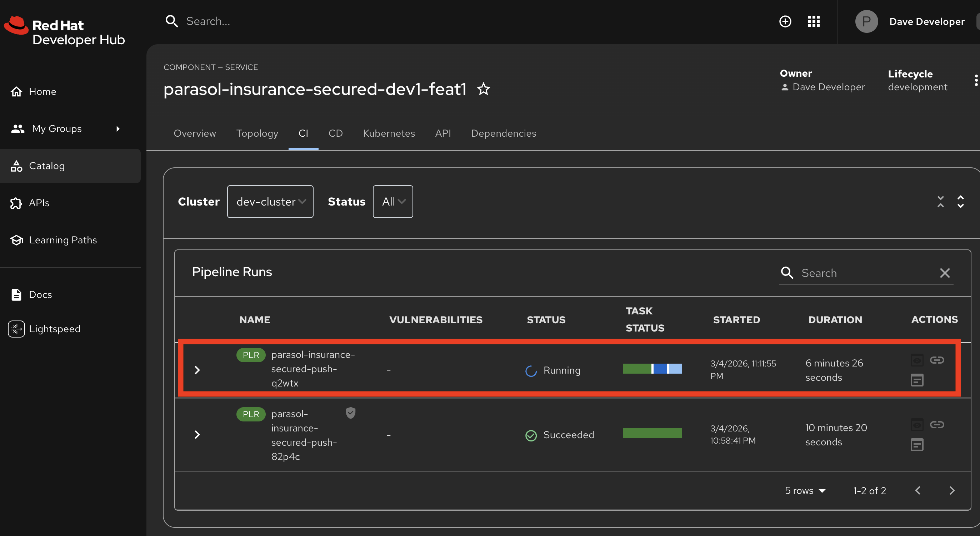Collapse the Pipeline Runs card

(940, 202)
